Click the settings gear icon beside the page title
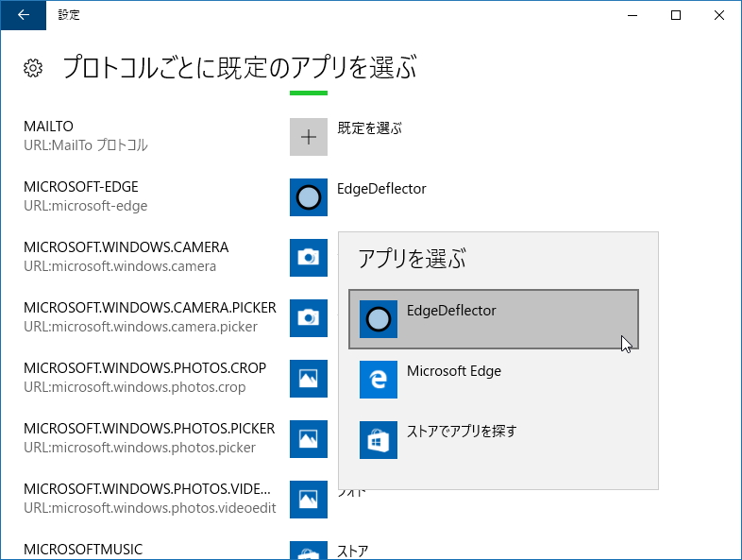Screen dimensions: 742x560 tap(33, 68)
